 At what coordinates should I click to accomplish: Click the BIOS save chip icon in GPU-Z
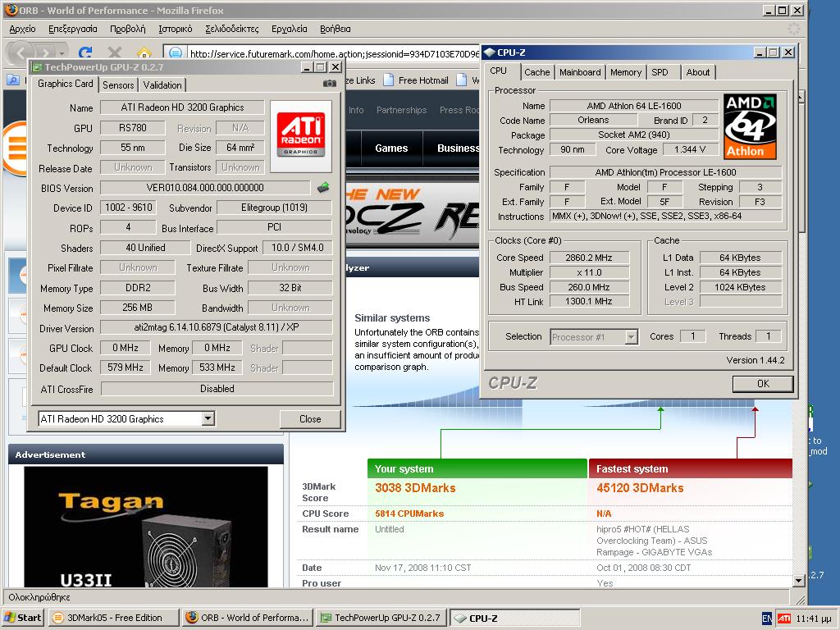[323, 188]
